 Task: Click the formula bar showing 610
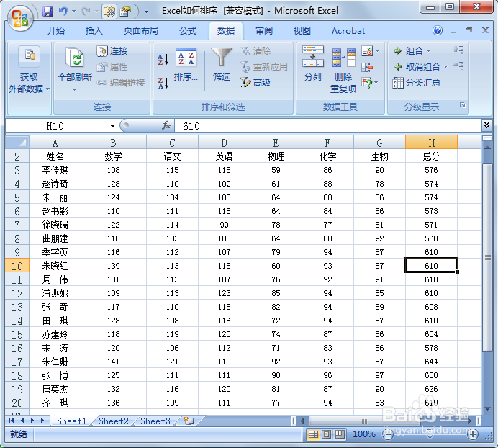[x=327, y=126]
